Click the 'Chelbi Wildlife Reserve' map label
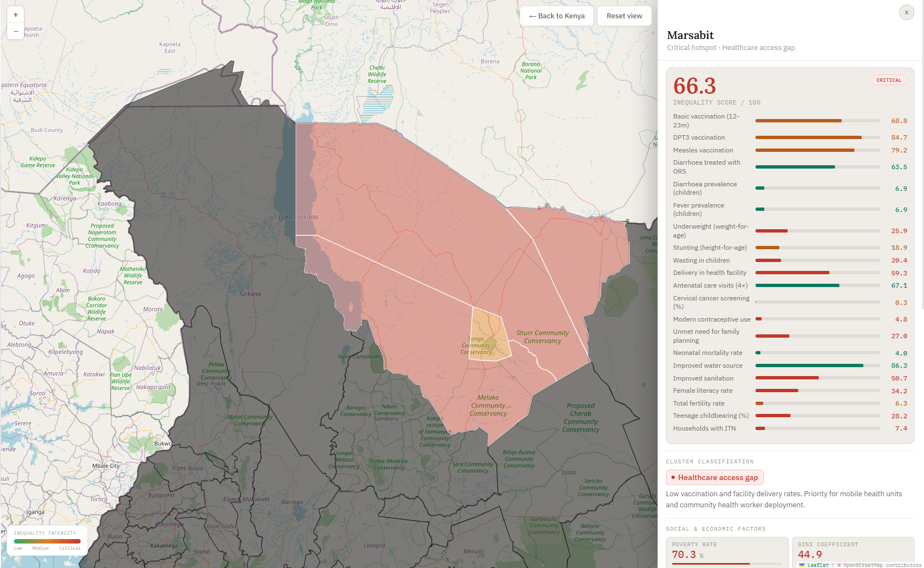The width and height of the screenshot is (924, 568). (377, 75)
